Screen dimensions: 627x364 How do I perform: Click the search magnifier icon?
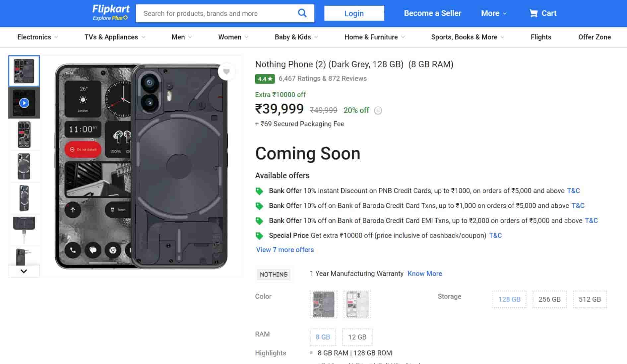[x=302, y=13]
